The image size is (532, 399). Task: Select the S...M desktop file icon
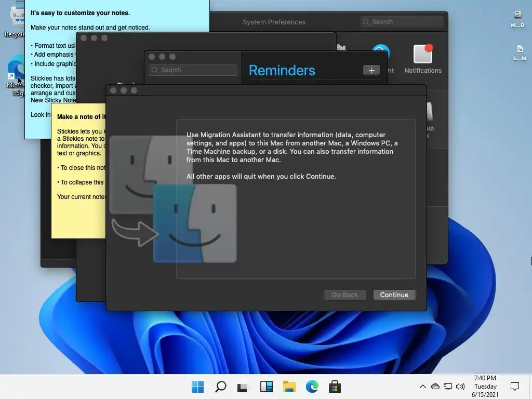tap(520, 52)
